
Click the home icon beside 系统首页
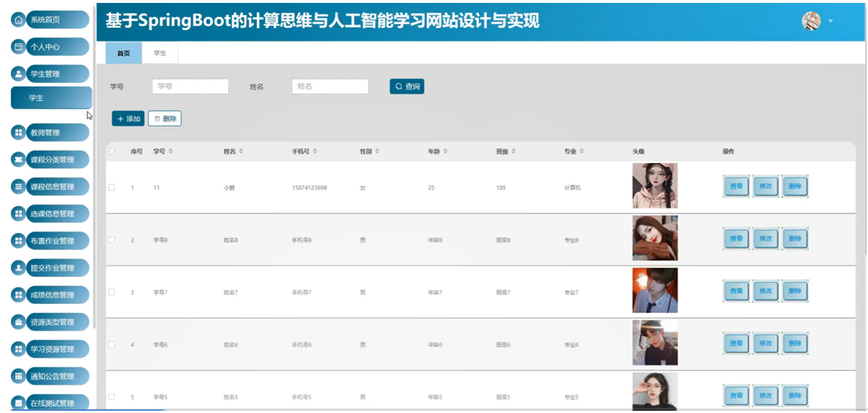coord(18,20)
